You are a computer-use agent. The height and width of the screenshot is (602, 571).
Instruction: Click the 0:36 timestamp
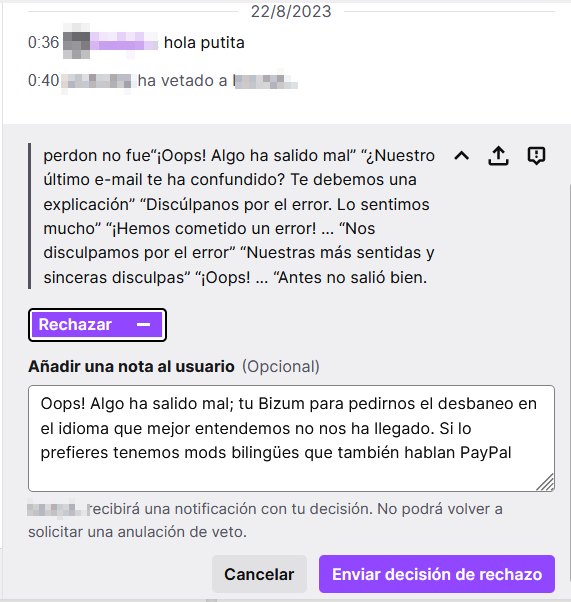43,42
